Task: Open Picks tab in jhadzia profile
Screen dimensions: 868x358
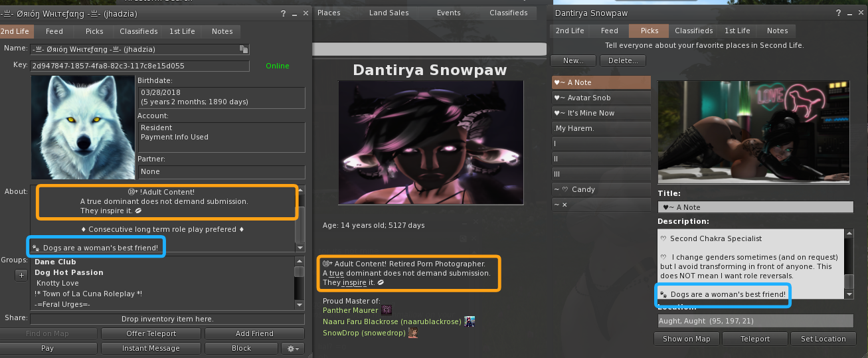Action: pyautogui.click(x=94, y=31)
